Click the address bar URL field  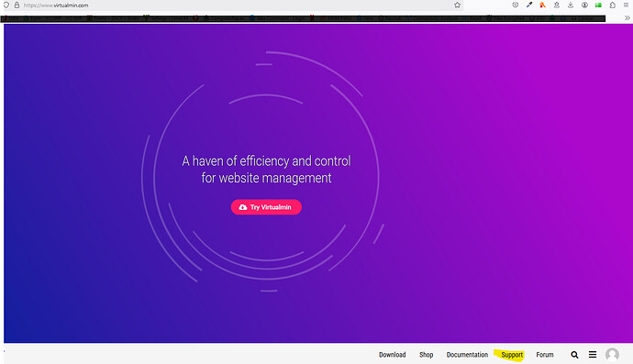click(234, 6)
